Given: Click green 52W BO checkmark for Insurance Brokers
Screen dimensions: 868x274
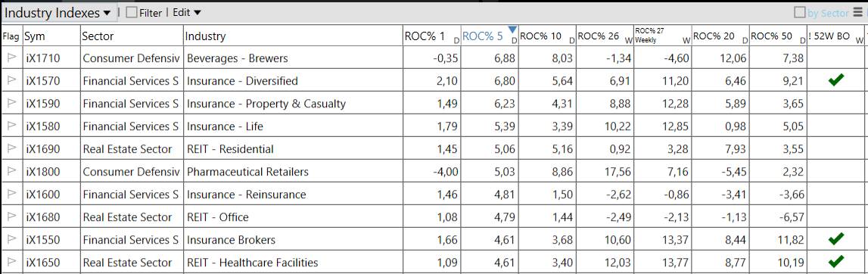Looking at the screenshot, I should 836,239.
